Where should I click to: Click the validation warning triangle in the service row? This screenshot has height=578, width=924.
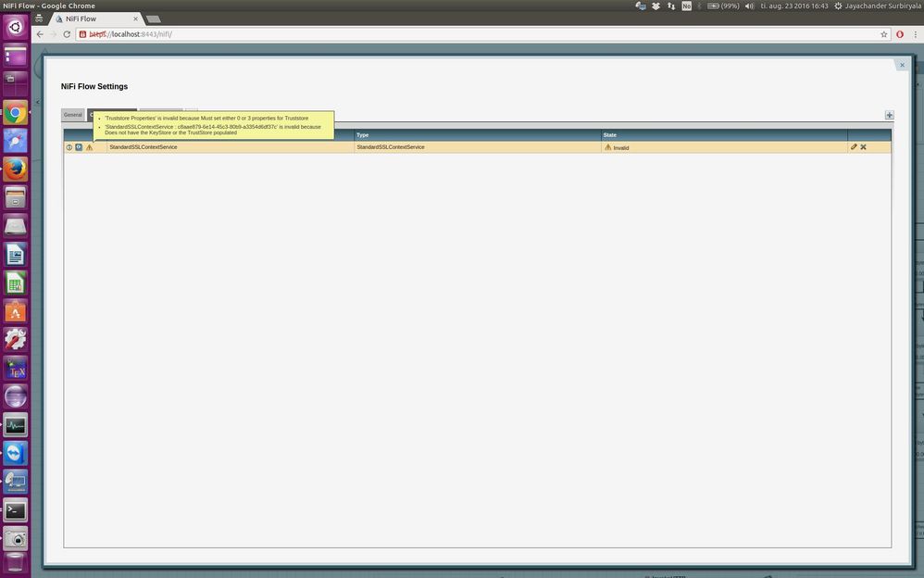pyautogui.click(x=90, y=147)
